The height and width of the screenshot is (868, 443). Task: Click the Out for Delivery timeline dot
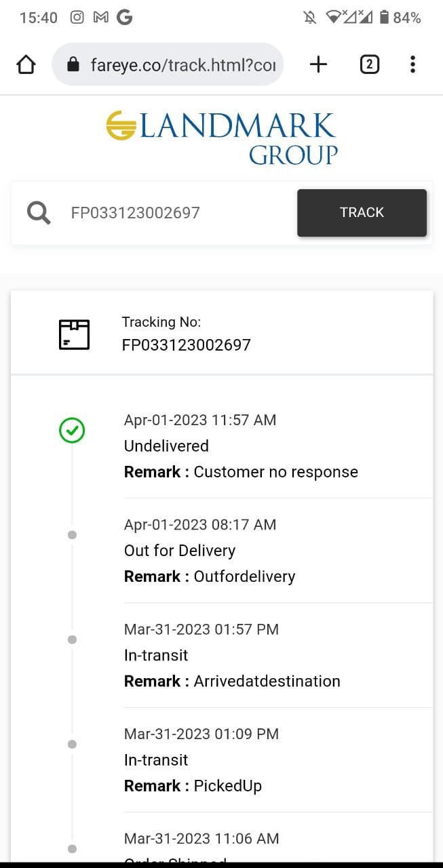pos(72,535)
